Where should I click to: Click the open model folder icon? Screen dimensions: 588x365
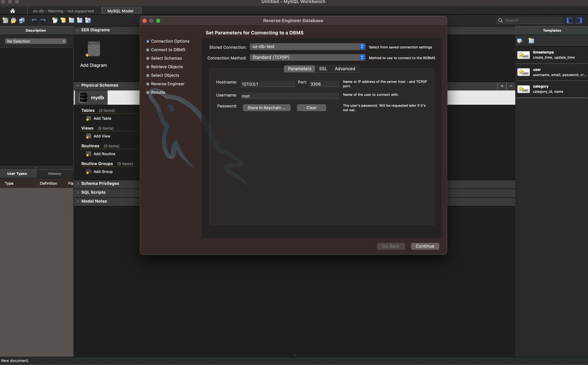(x=13, y=20)
